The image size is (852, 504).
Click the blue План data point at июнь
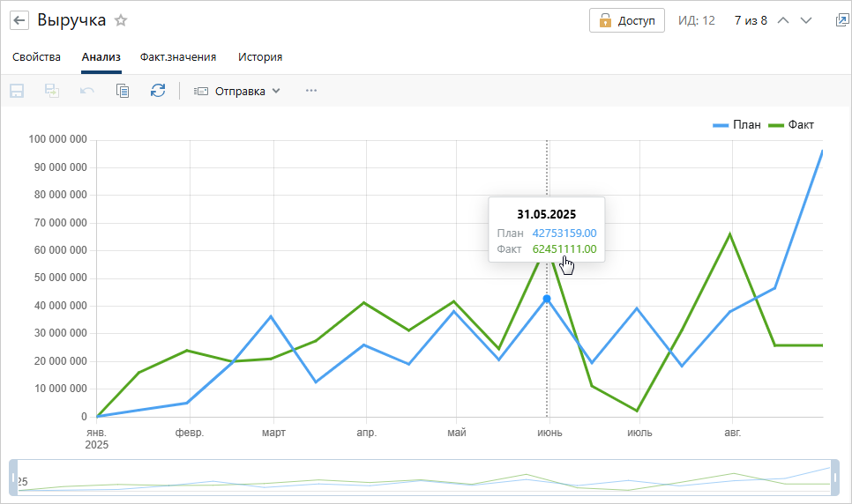547,300
